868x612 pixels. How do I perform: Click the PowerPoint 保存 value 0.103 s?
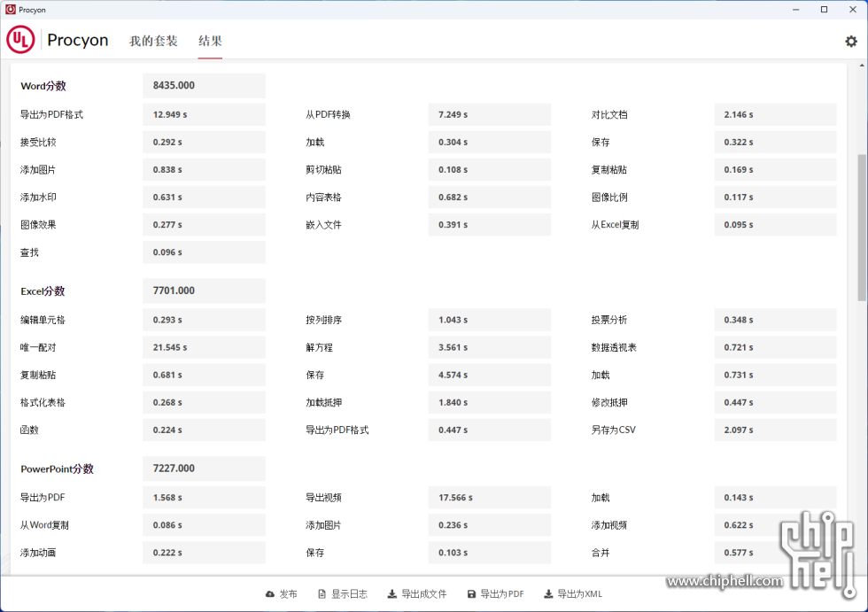(489, 553)
